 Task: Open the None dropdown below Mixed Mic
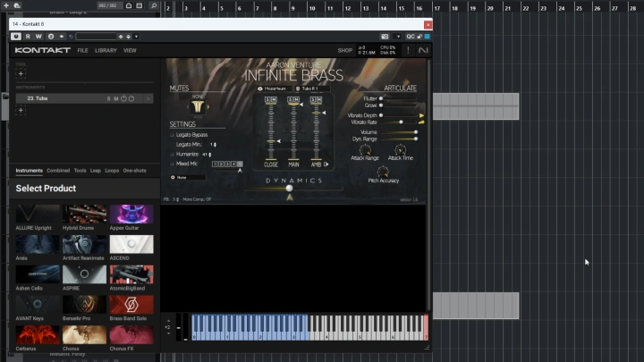188,177
